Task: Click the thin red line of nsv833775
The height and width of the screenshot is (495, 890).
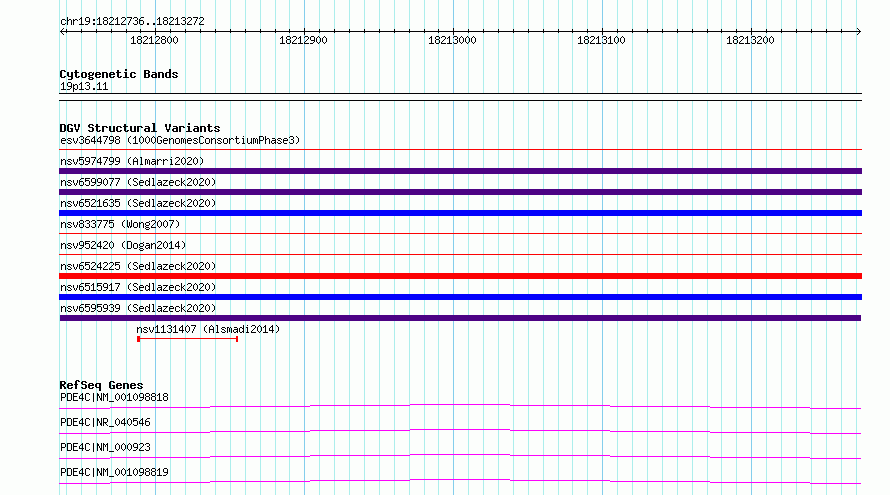Action: 460,233
